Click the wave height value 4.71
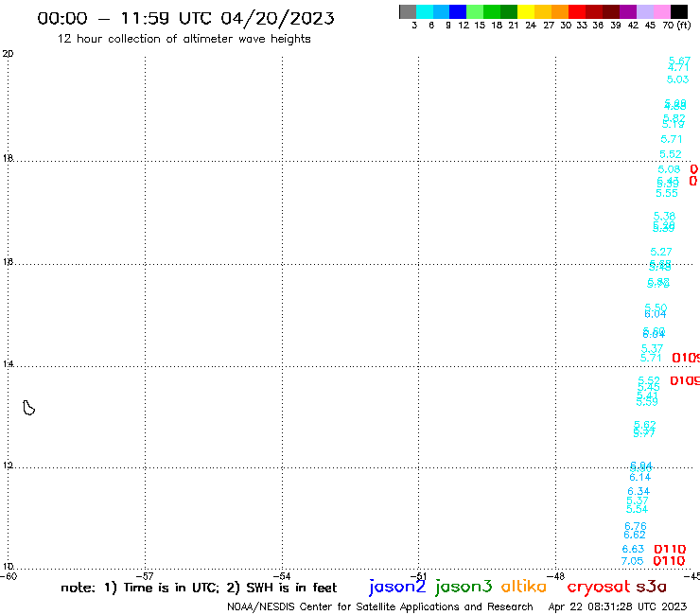The width and height of the screenshot is (700, 615). [678, 68]
